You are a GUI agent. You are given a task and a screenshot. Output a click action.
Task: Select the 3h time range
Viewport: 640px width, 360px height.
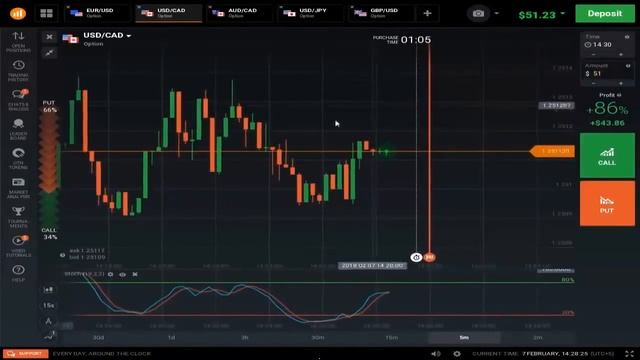click(244, 338)
